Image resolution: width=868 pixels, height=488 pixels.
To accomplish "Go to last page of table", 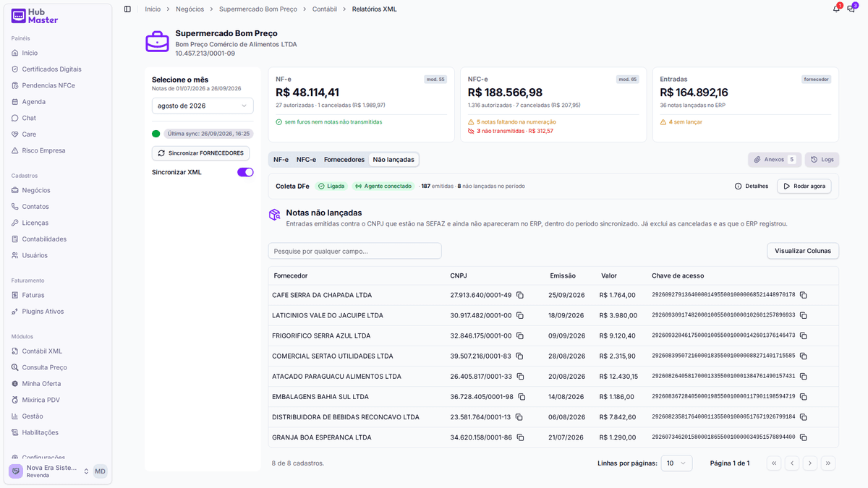I will coord(828,463).
